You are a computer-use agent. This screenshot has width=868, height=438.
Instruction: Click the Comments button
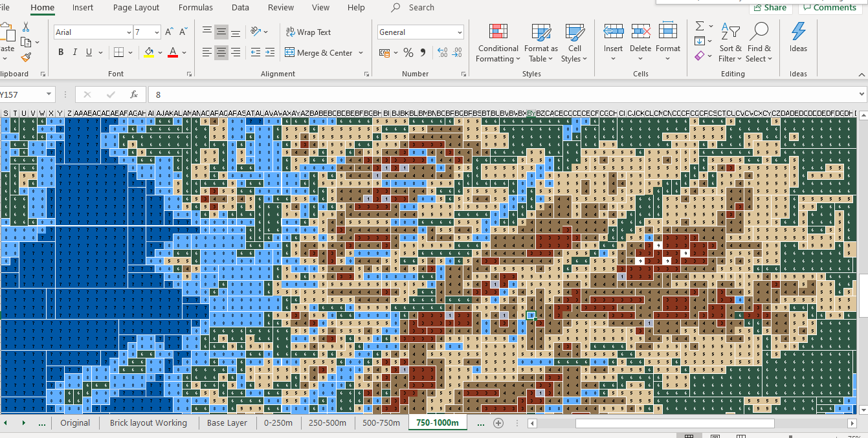pyautogui.click(x=829, y=8)
